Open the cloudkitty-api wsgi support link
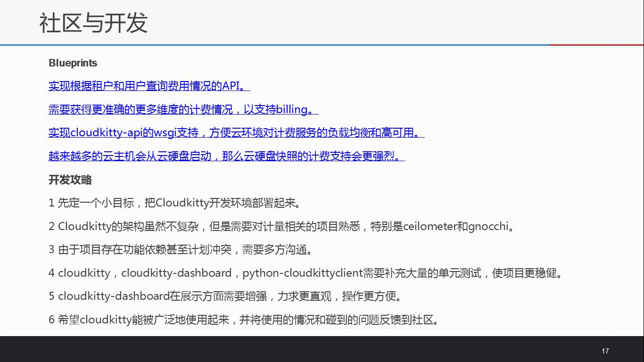 237,132
